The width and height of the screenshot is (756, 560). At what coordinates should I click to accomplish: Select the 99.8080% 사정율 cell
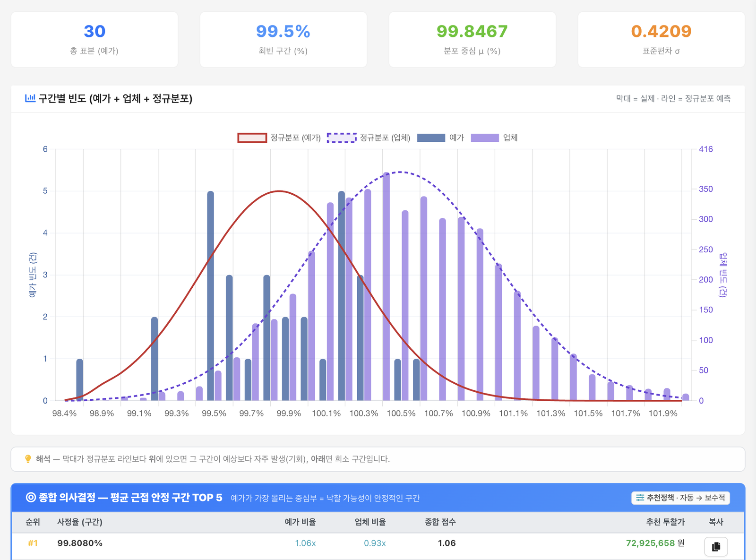click(80, 543)
